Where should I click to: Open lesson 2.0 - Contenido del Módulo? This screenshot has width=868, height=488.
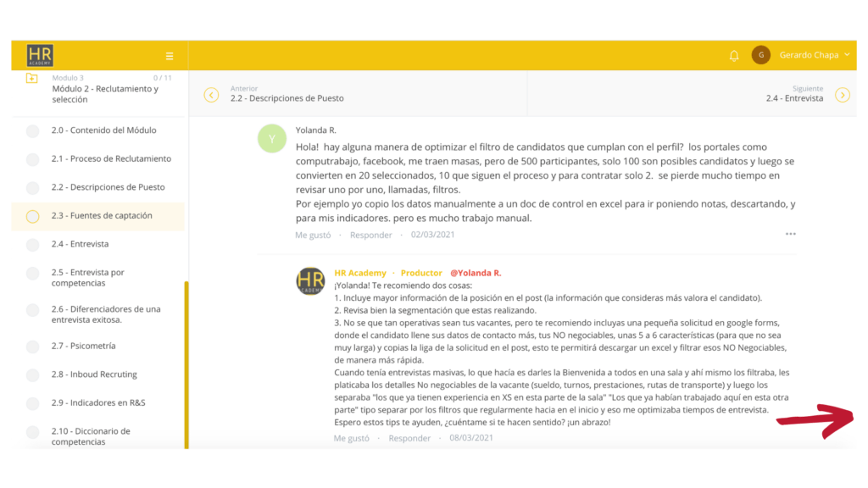tap(104, 130)
